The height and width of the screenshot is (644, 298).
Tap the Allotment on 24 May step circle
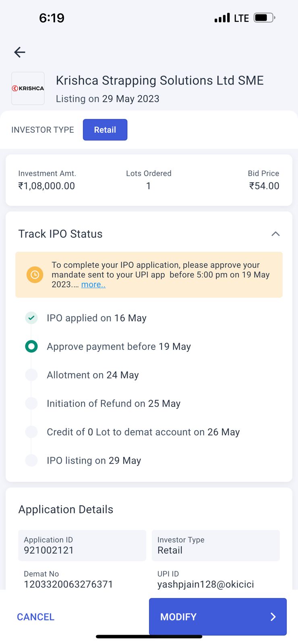tap(31, 375)
